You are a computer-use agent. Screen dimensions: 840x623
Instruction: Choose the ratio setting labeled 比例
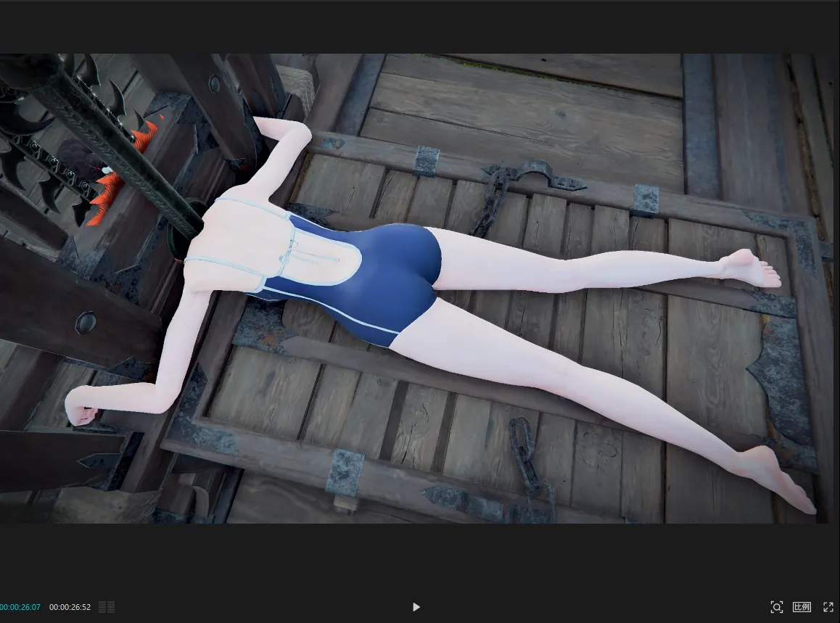click(x=802, y=607)
